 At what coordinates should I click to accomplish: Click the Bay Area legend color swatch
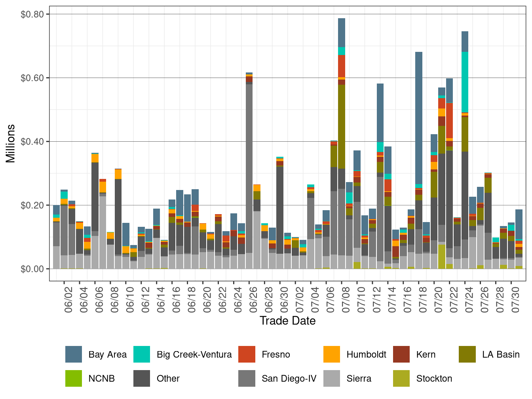click(74, 354)
